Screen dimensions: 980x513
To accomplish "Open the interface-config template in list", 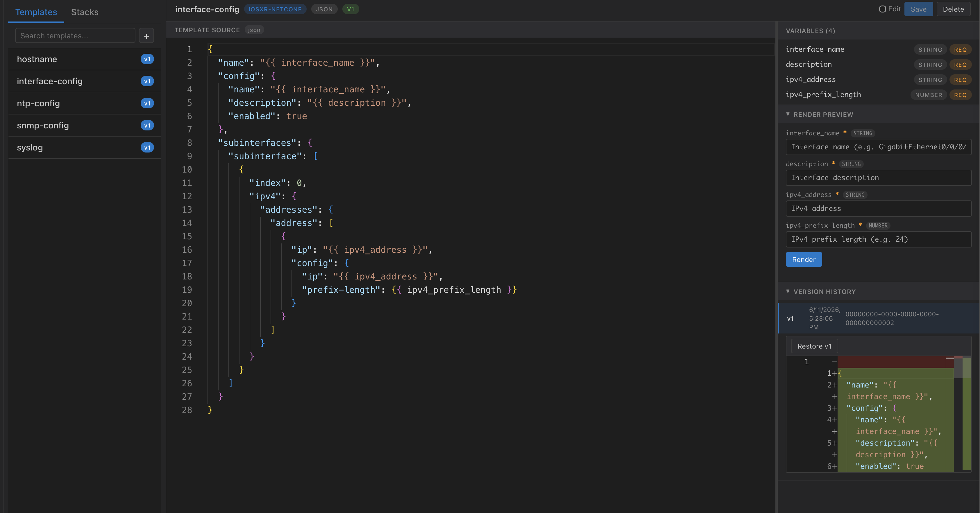I will point(85,81).
